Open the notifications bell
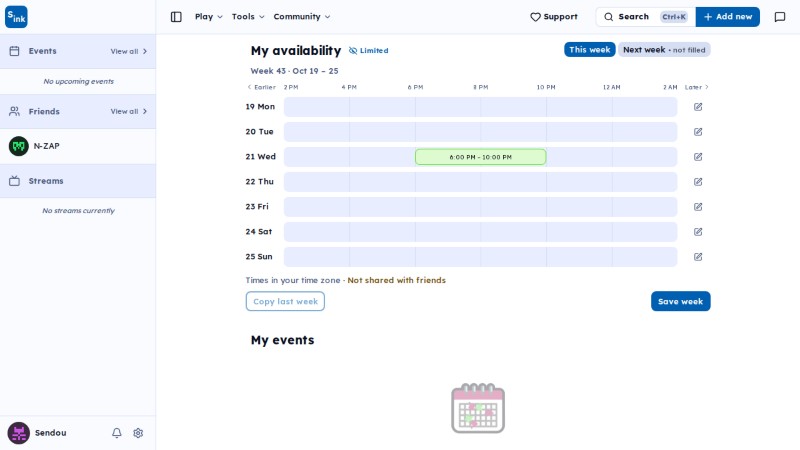The width and height of the screenshot is (800, 450). coord(117,433)
